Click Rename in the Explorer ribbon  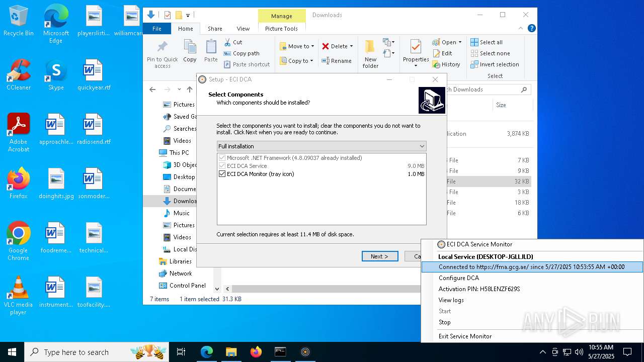[x=337, y=61]
